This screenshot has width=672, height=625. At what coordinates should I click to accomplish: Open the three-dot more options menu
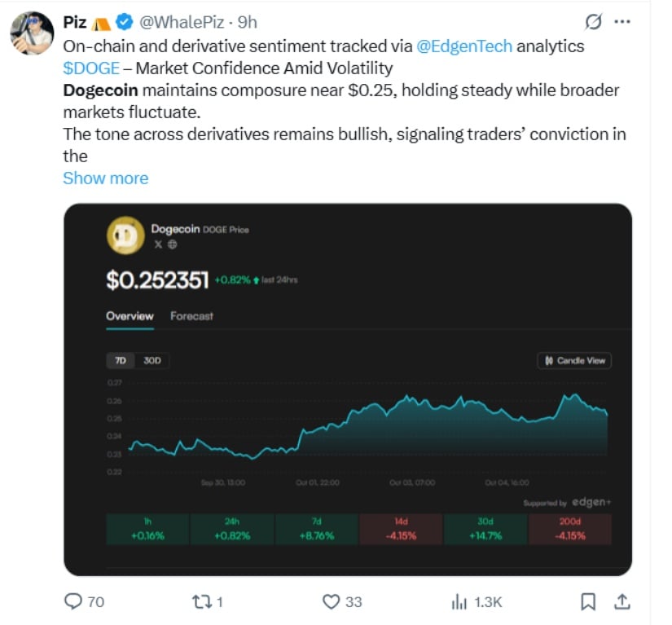pos(621,20)
